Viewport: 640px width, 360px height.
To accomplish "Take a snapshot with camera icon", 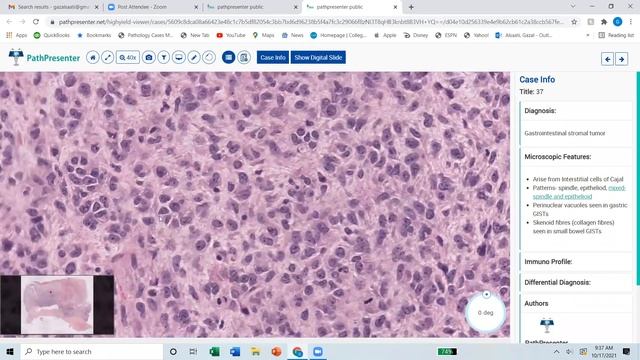I will pyautogui.click(x=149, y=58).
